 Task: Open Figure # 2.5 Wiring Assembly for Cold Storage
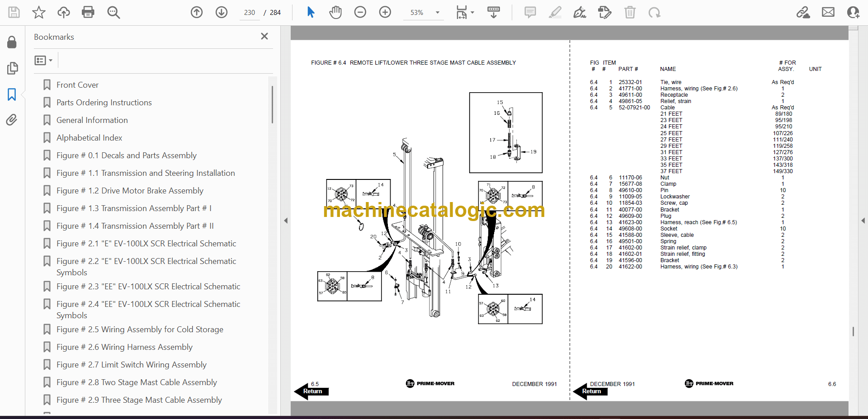pyautogui.click(x=140, y=330)
